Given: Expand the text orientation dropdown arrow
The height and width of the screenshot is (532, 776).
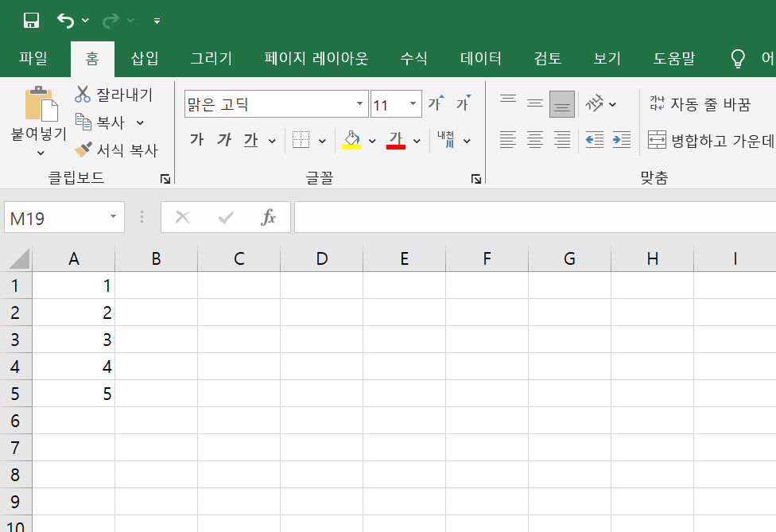Looking at the screenshot, I should click(613, 104).
